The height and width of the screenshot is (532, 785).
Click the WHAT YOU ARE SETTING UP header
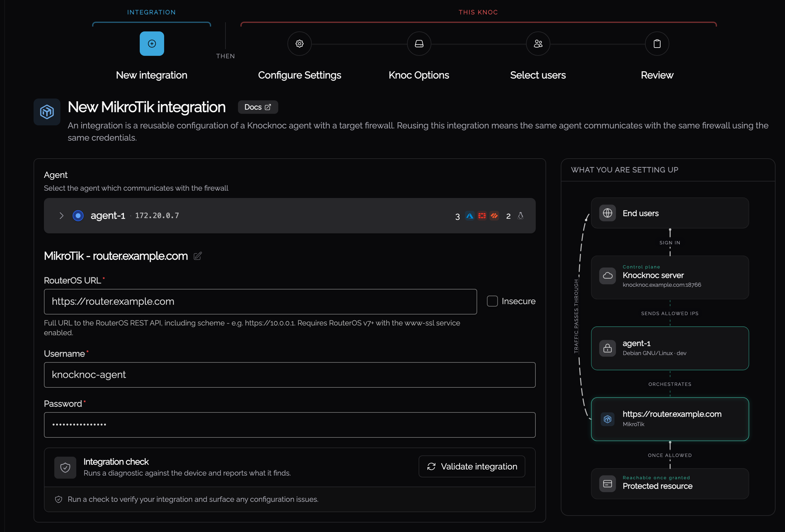(624, 170)
